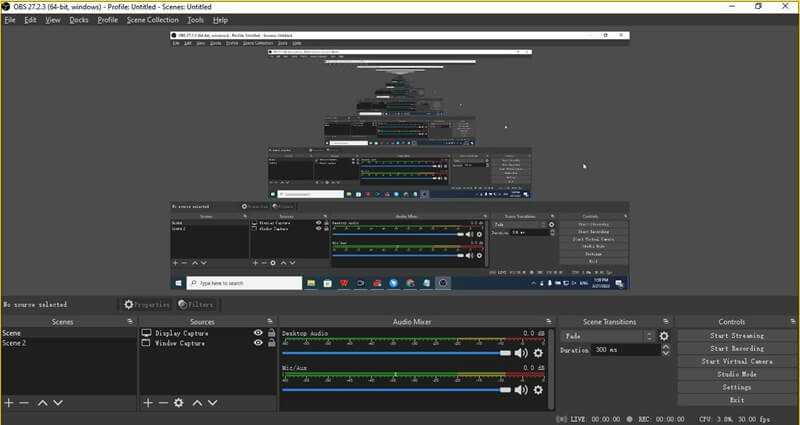Hide the Window Capture source with the eye
Image resolution: width=800 pixels, height=425 pixels.
258,343
